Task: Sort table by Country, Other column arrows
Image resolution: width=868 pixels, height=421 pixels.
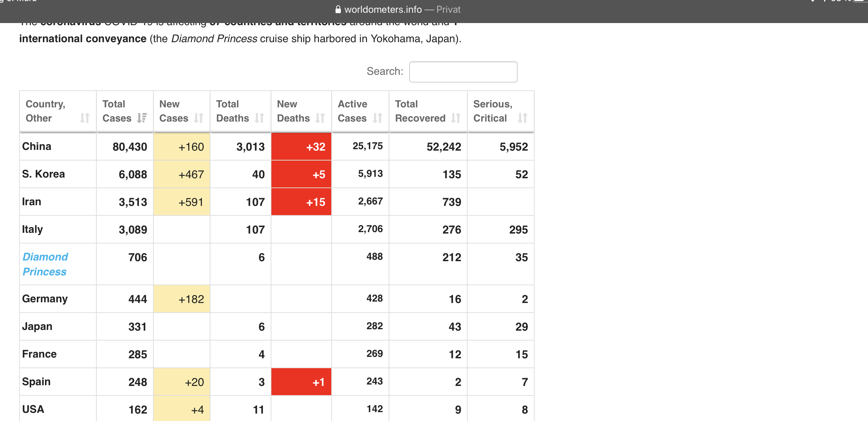Action: 85,118
